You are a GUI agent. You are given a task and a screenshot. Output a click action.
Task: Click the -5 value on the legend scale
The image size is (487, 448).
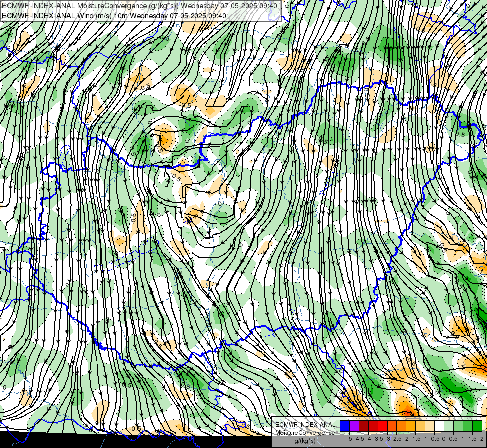coord(349,439)
